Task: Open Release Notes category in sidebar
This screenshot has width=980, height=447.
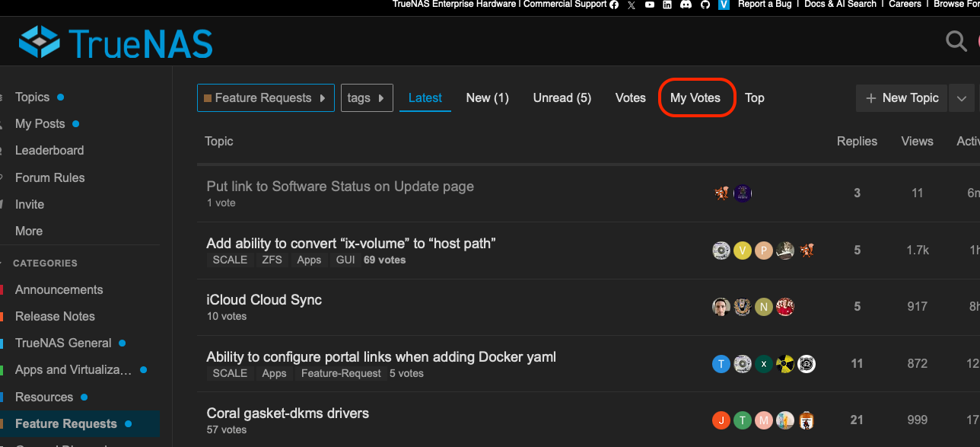Action: 55,316
